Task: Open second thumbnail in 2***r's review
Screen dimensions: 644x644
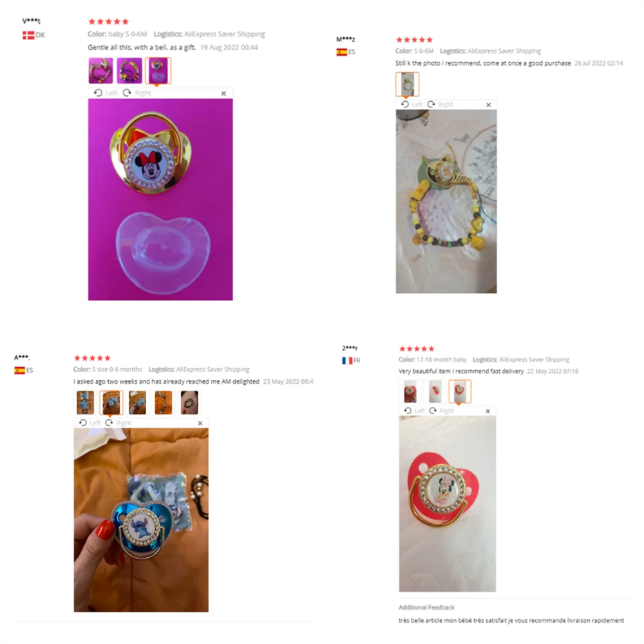Action: [x=435, y=391]
